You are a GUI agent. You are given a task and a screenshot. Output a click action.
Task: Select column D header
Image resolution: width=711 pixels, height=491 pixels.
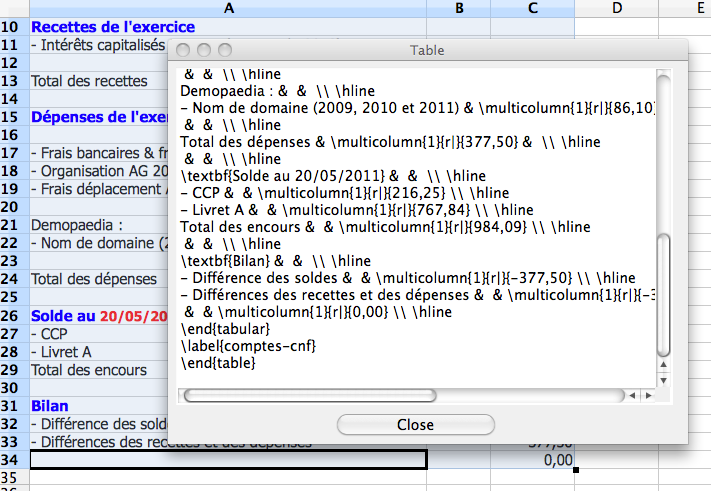[x=615, y=8]
